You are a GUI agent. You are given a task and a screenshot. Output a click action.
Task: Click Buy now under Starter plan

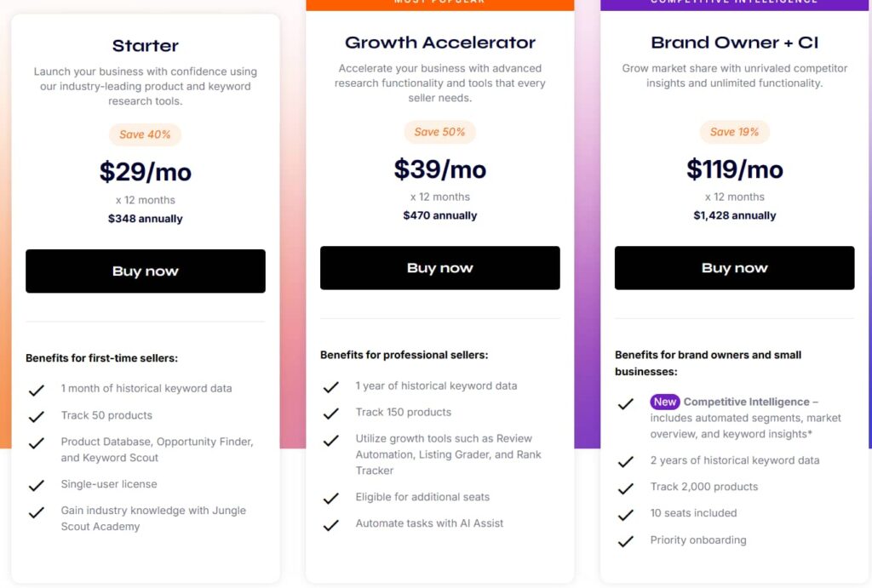[x=145, y=271]
